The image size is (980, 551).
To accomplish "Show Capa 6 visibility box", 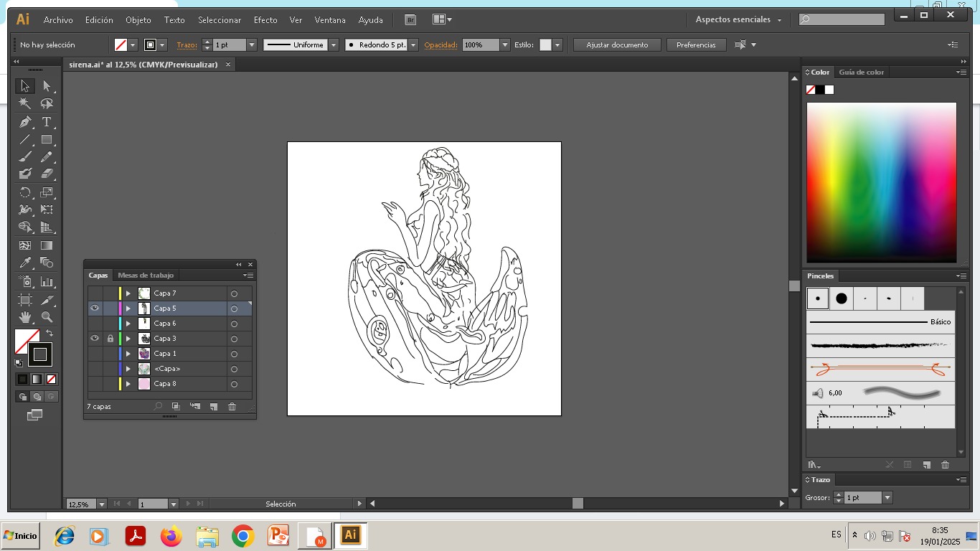I will 95,324.
